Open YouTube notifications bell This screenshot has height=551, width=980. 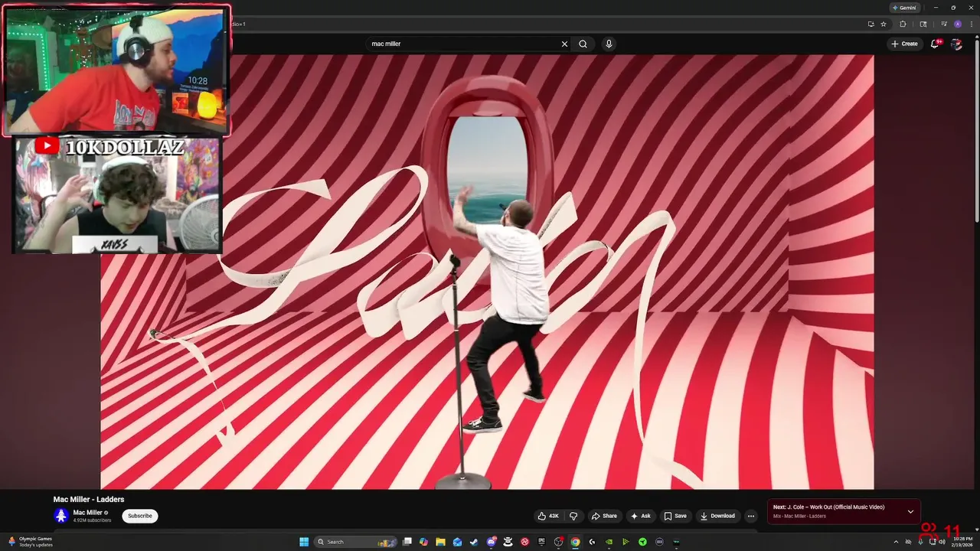click(934, 44)
